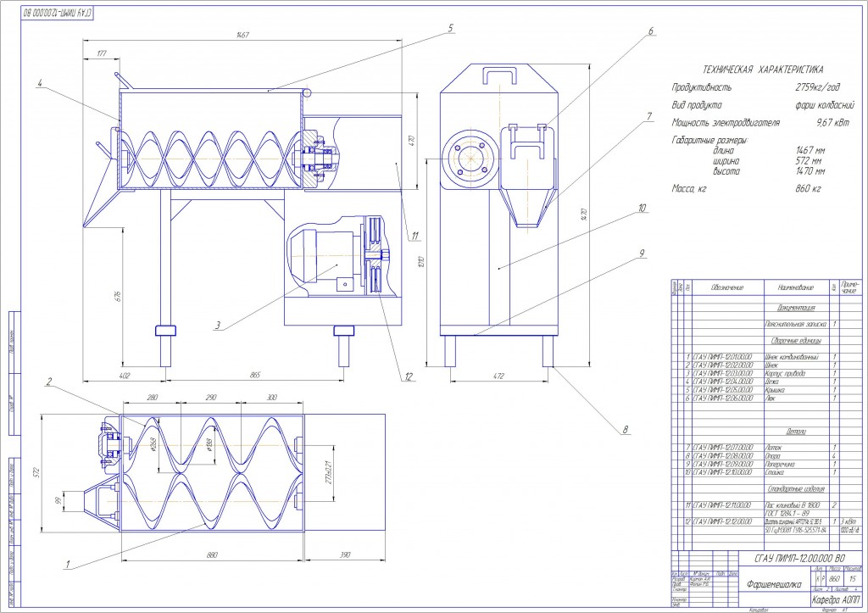
Task: Select designation "СГАУ ПИМП-12.08.00.00" in the table
Action: pos(723,456)
